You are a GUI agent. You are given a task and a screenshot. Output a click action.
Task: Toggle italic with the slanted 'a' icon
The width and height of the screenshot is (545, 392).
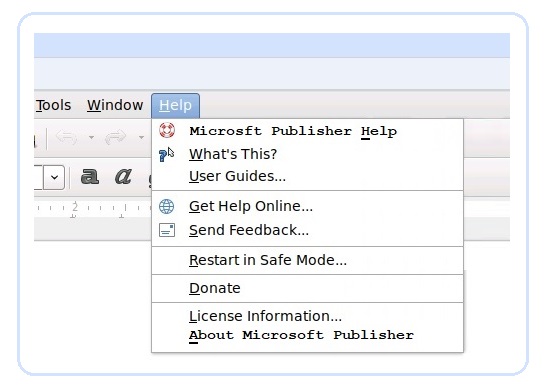pyautogui.click(x=123, y=176)
